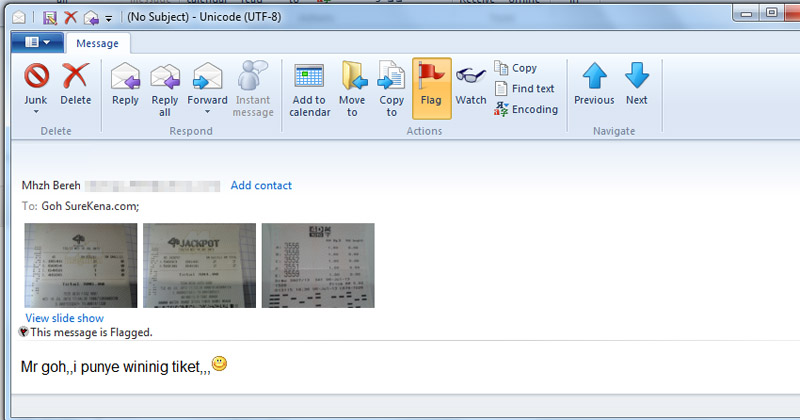This screenshot has height=420, width=800.
Task: Watch this conversation using the glasses icon
Action: point(471,77)
